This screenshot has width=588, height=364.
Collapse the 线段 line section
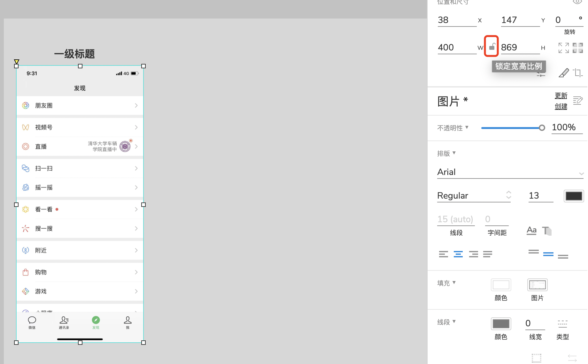point(454,321)
